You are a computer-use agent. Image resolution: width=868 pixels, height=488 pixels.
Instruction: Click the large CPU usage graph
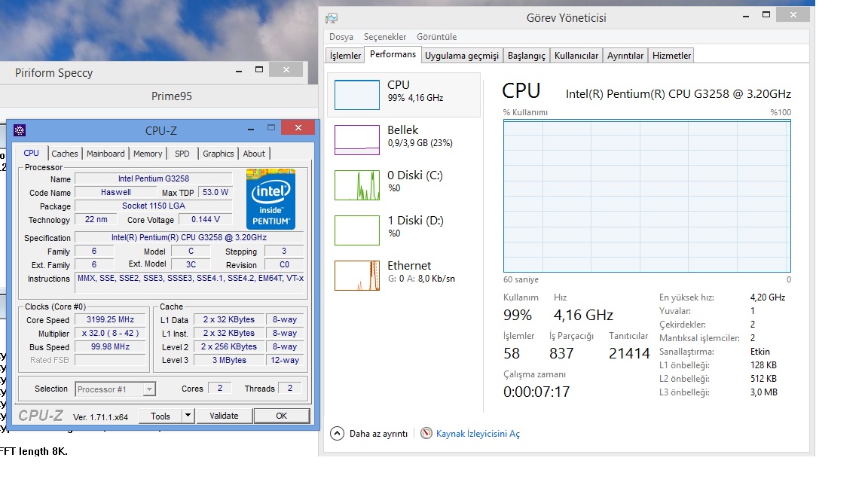pyautogui.click(x=646, y=197)
